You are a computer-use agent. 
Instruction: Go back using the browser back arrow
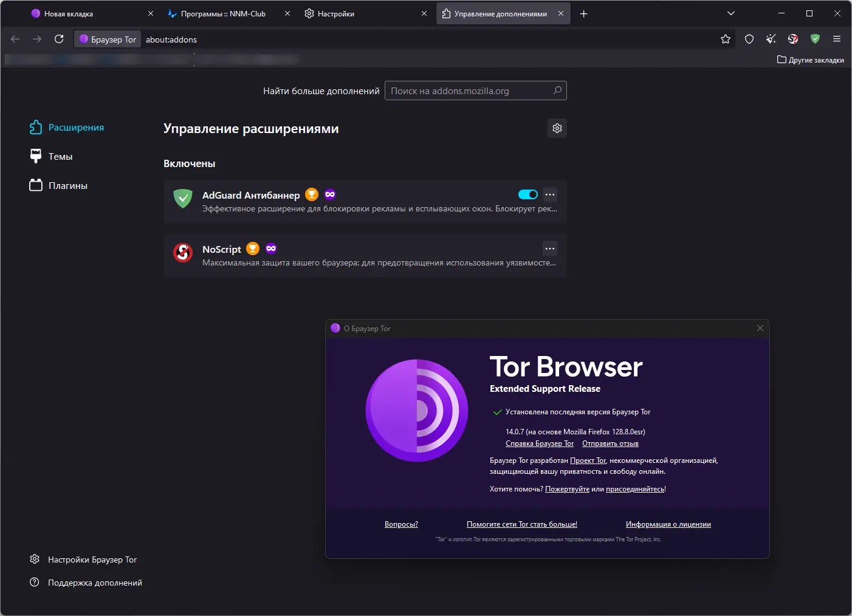[x=16, y=39]
